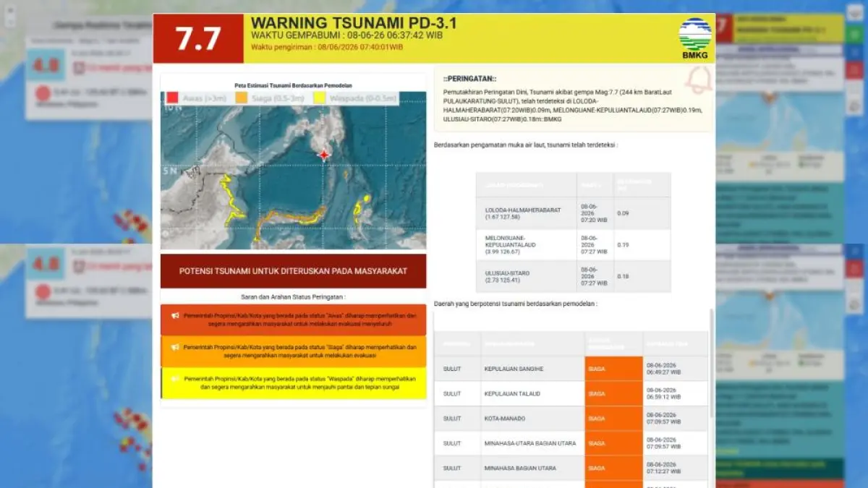The height and width of the screenshot is (488, 868).
Task: Click the BMKG logo in the header
Action: (694, 37)
